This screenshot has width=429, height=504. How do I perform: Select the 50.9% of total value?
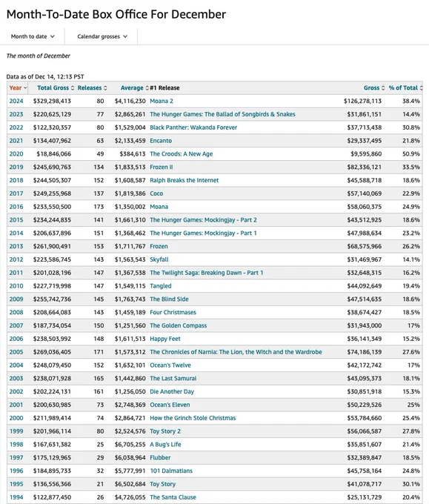(x=411, y=153)
